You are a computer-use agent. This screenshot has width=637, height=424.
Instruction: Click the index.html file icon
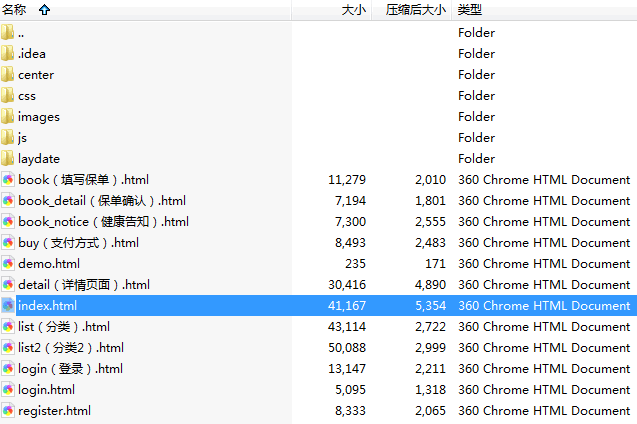[8, 306]
